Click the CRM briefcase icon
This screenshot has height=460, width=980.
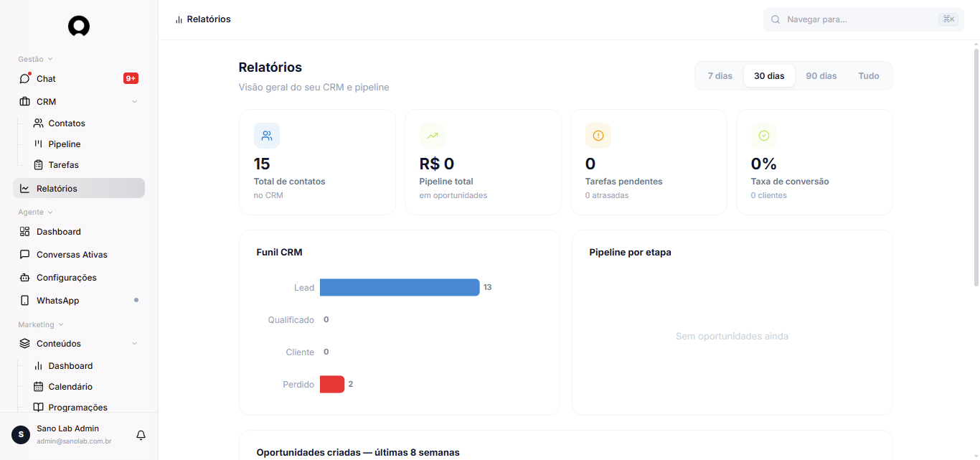tap(25, 101)
